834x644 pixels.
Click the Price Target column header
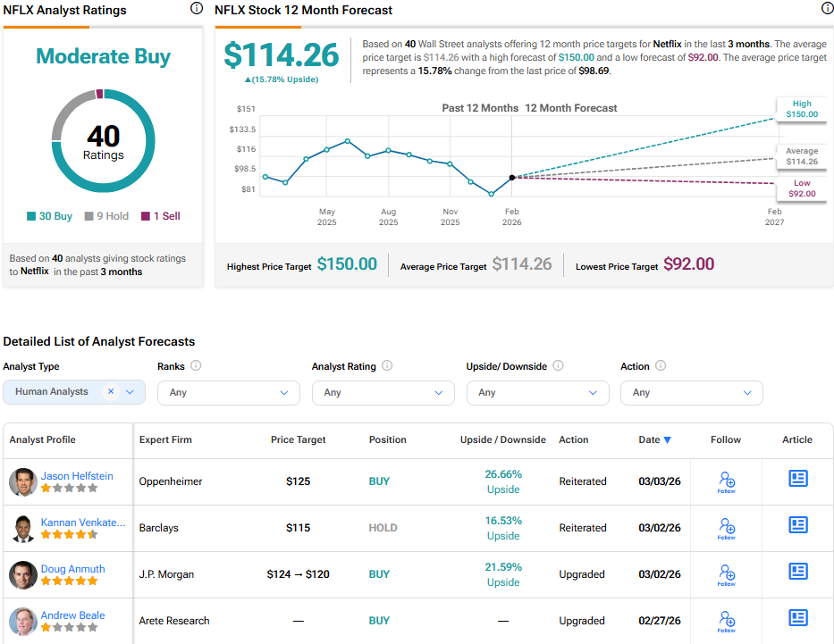[298, 439]
